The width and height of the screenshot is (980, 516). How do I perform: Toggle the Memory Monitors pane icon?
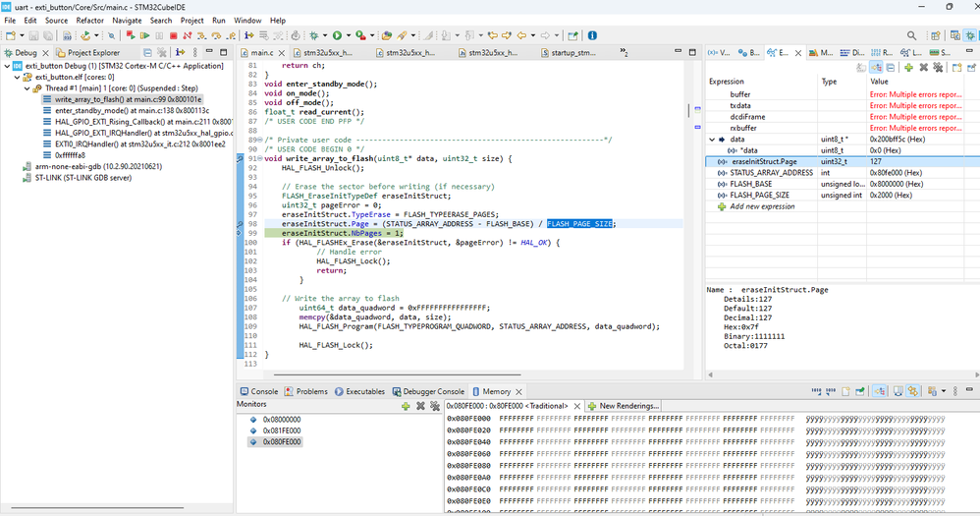[880, 391]
